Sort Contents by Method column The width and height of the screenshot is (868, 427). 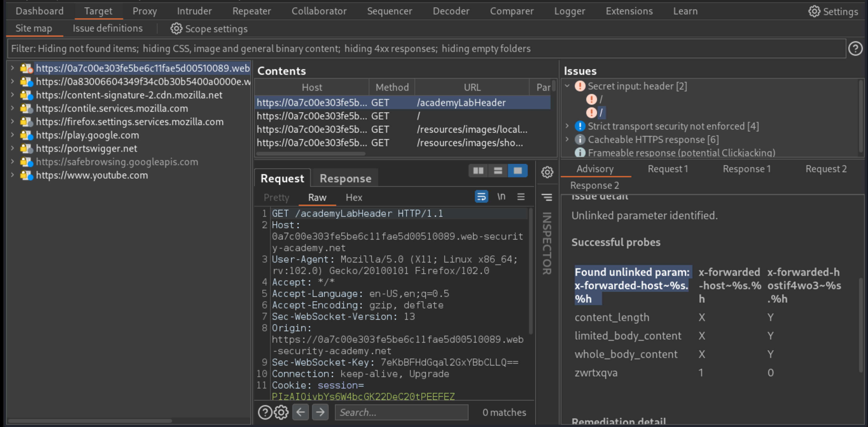pos(392,87)
